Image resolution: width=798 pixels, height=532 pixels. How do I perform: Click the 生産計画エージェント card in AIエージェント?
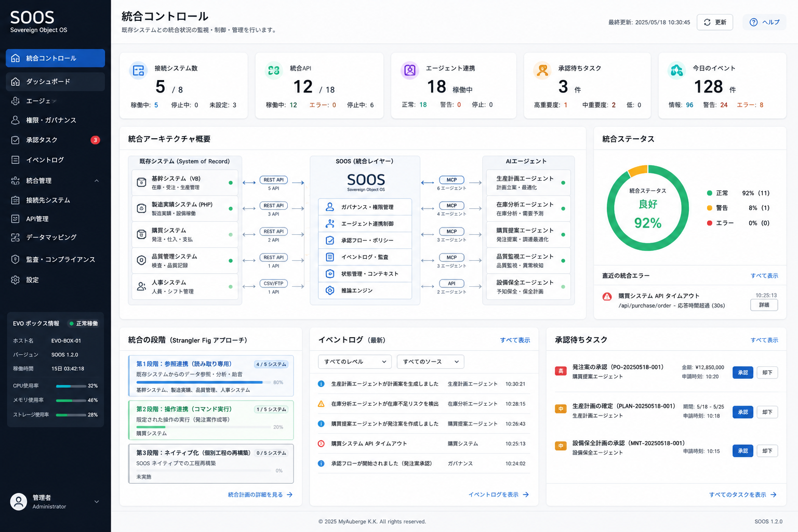[528, 182]
